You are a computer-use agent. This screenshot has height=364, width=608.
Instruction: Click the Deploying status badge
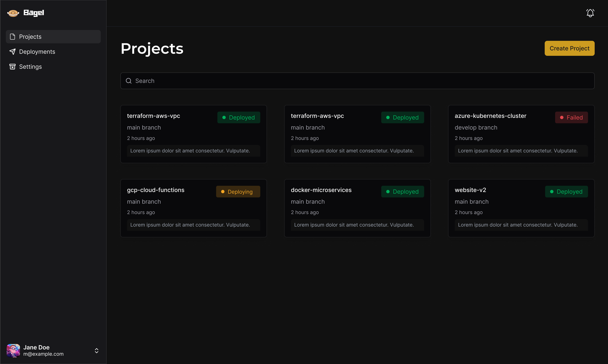[238, 192]
